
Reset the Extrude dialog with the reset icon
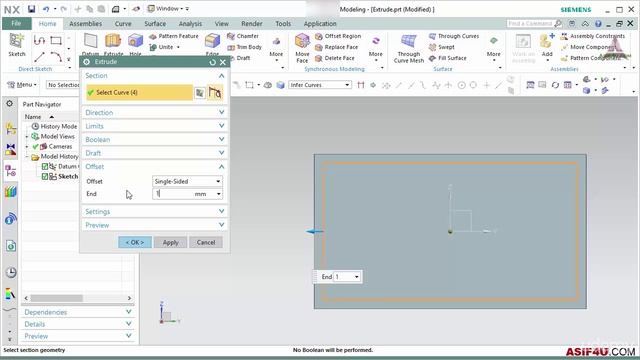click(212, 62)
